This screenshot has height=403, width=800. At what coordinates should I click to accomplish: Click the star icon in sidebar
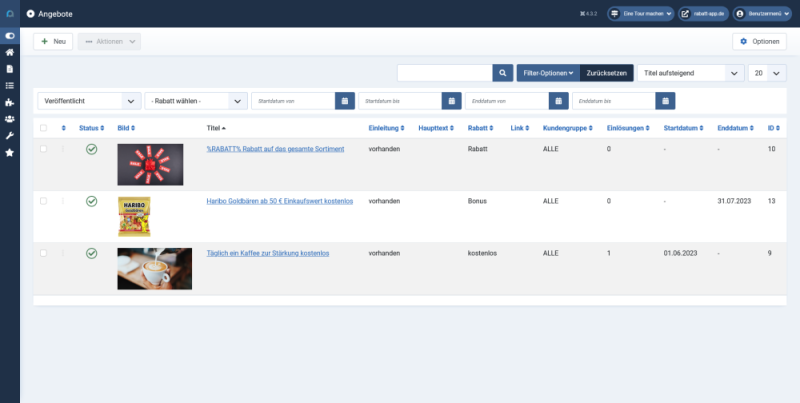click(x=10, y=152)
